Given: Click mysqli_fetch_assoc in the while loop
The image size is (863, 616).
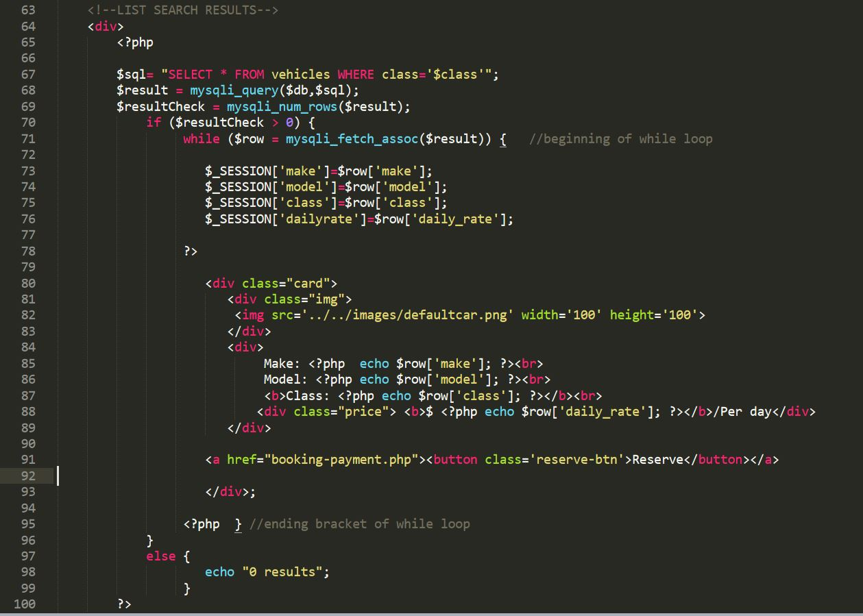Looking at the screenshot, I should (352, 138).
